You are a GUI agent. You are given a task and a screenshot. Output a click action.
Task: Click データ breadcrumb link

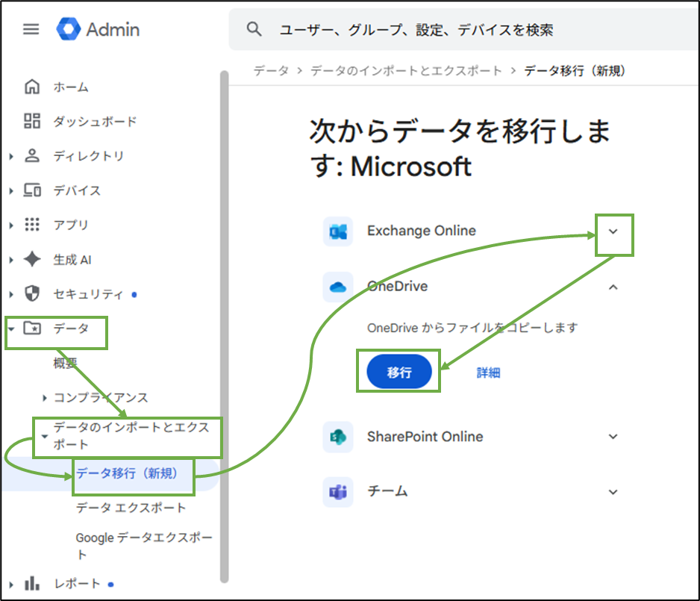click(271, 70)
